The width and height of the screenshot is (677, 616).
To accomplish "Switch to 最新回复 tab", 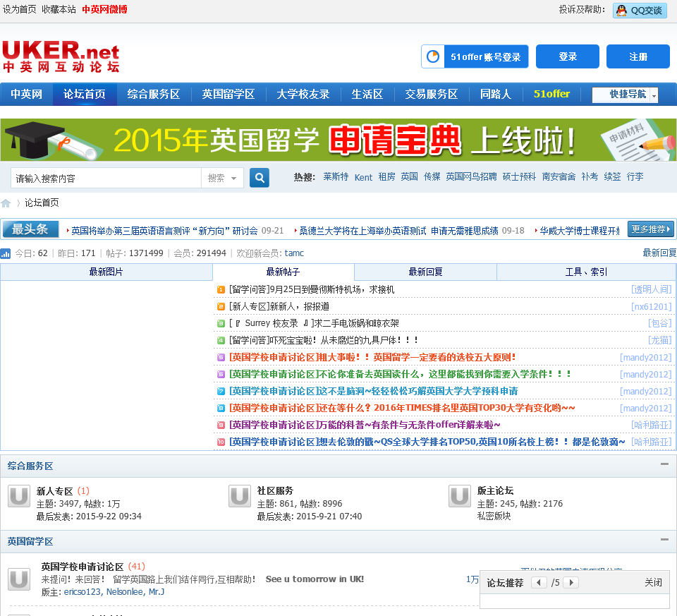I will 426,272.
